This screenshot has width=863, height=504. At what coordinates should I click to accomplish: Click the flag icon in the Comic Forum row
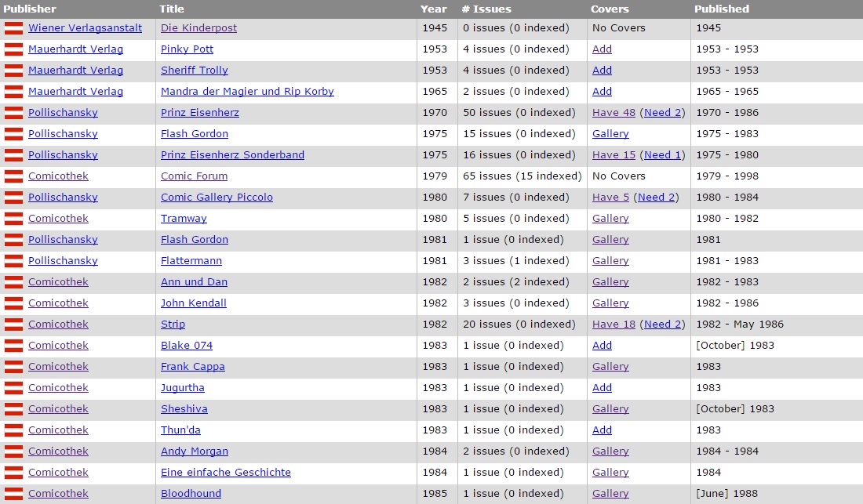13,176
